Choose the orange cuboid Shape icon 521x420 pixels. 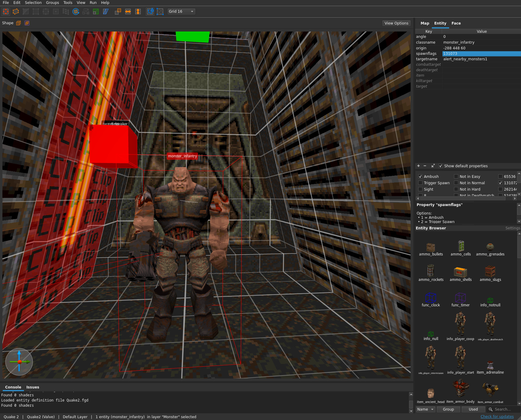tap(18, 23)
